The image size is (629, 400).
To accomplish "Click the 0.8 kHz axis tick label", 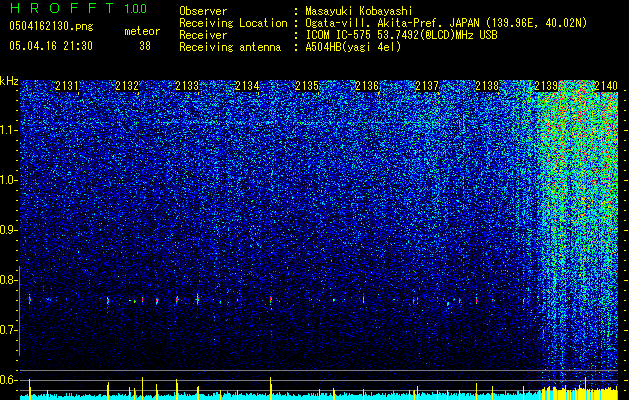I will pyautogui.click(x=8, y=280).
